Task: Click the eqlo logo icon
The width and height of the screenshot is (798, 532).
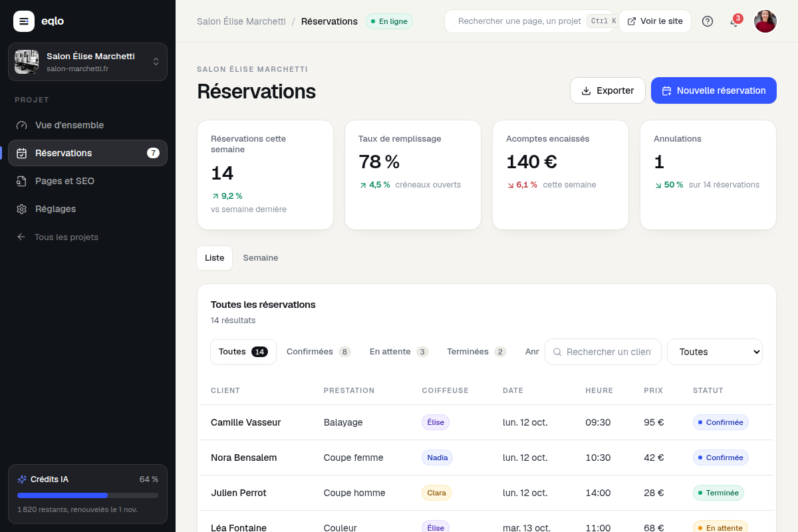Action: pos(24,21)
